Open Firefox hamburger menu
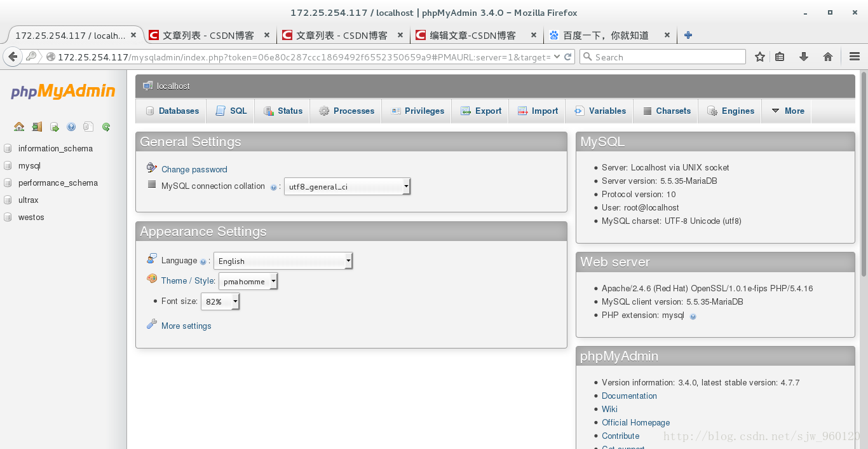 point(855,57)
